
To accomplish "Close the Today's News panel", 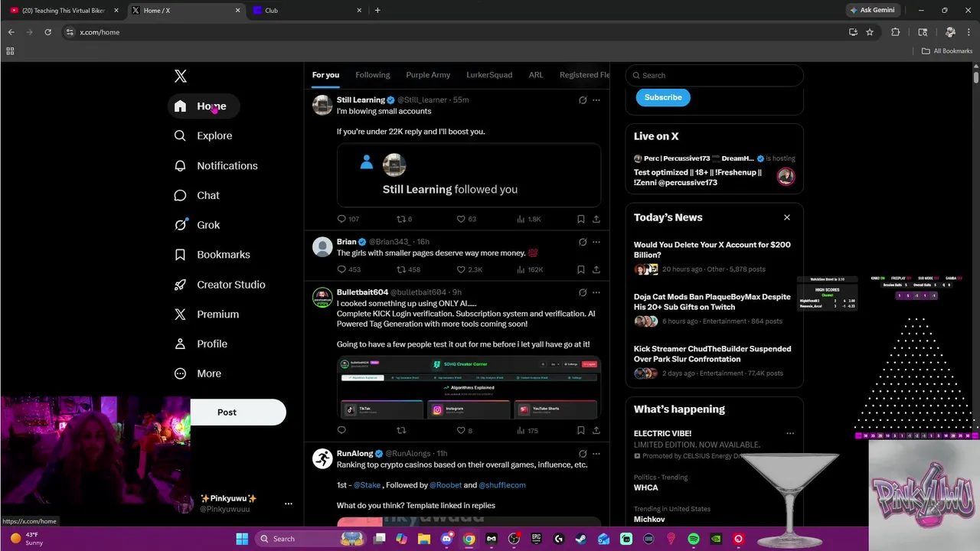I will pyautogui.click(x=787, y=217).
